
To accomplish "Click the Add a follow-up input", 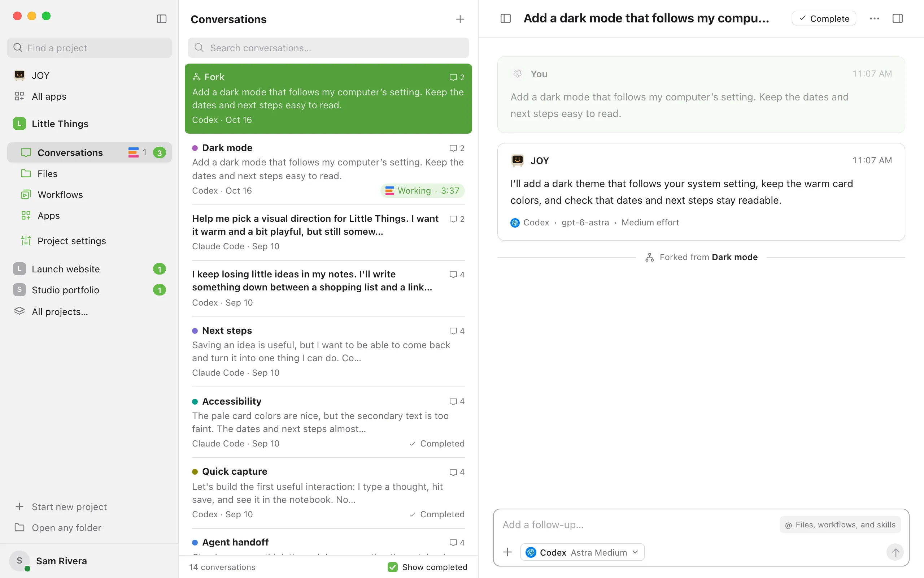I will (638, 525).
